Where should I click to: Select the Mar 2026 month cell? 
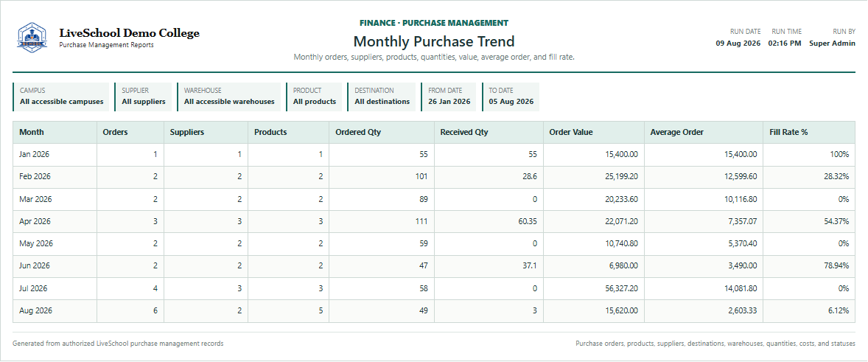pos(55,199)
